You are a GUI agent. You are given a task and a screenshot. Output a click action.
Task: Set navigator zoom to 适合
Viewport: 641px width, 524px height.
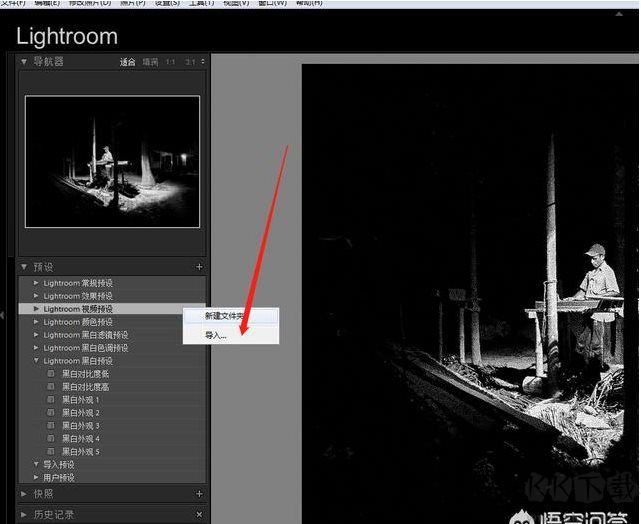[x=127, y=62]
